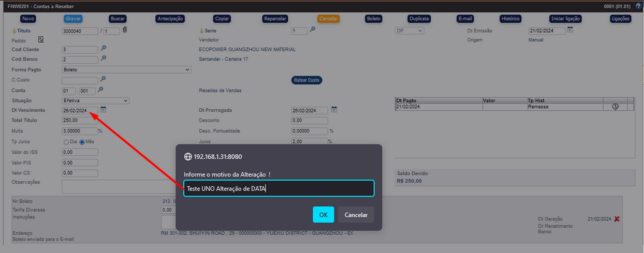Click the red X next to Dt Geração
The width and height of the screenshot is (644, 253).
617,219
